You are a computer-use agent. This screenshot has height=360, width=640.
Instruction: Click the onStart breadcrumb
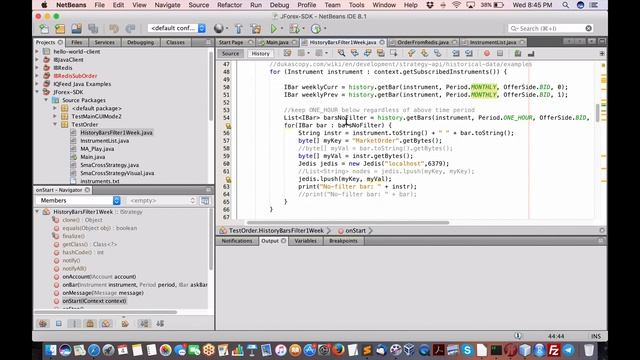pos(355,231)
